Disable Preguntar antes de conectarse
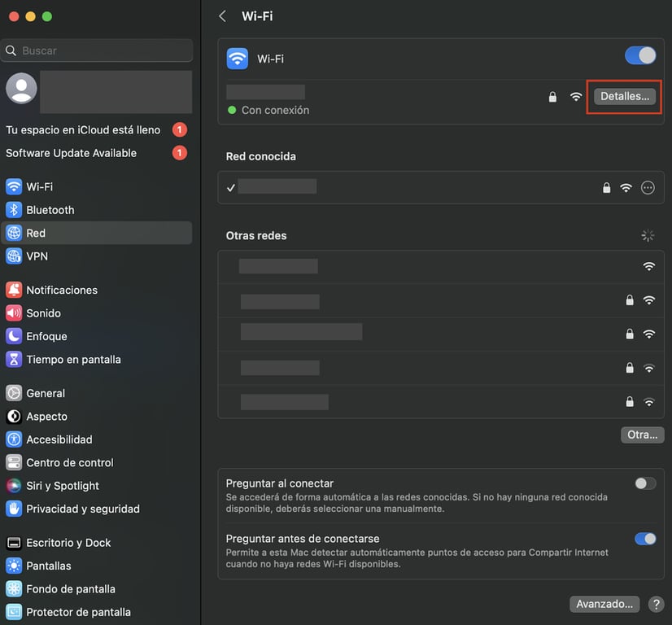 [644, 538]
